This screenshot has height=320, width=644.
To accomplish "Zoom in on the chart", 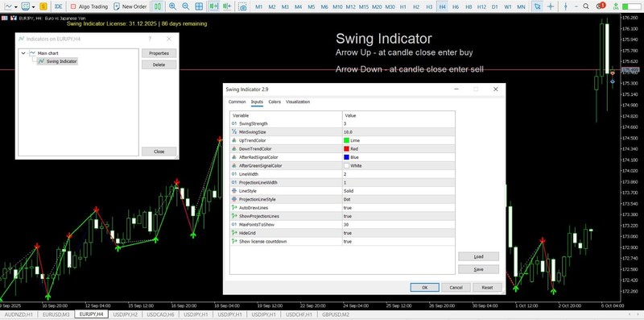I will [172, 6].
